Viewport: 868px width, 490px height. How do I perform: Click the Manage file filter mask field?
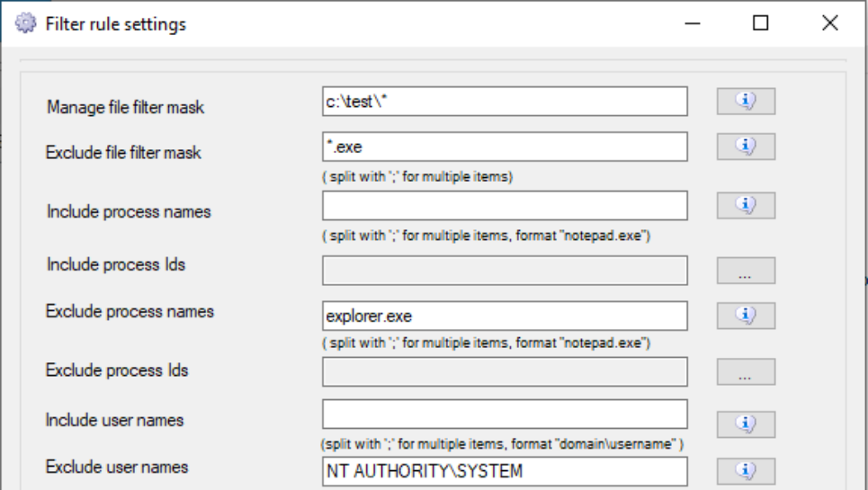coord(505,102)
